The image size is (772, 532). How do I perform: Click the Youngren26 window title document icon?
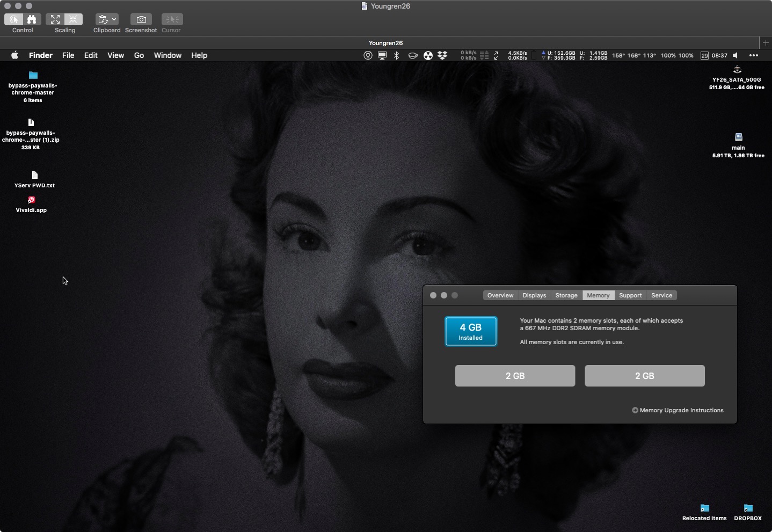(x=365, y=6)
